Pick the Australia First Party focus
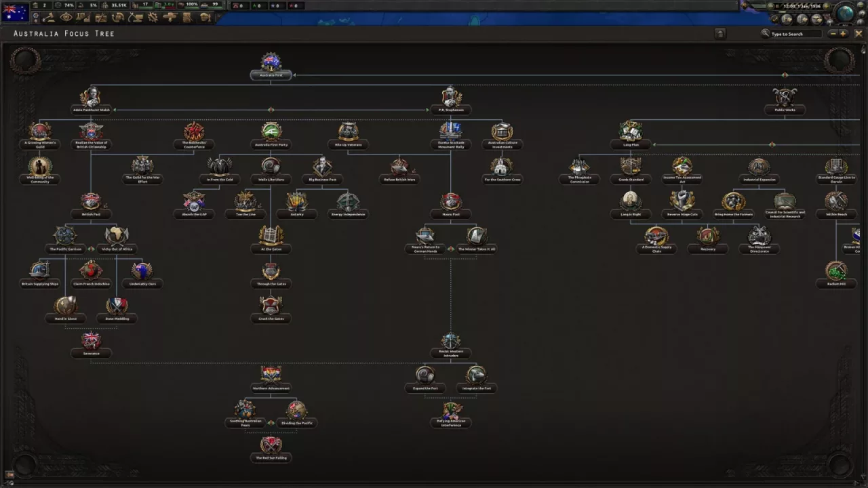 [271, 135]
